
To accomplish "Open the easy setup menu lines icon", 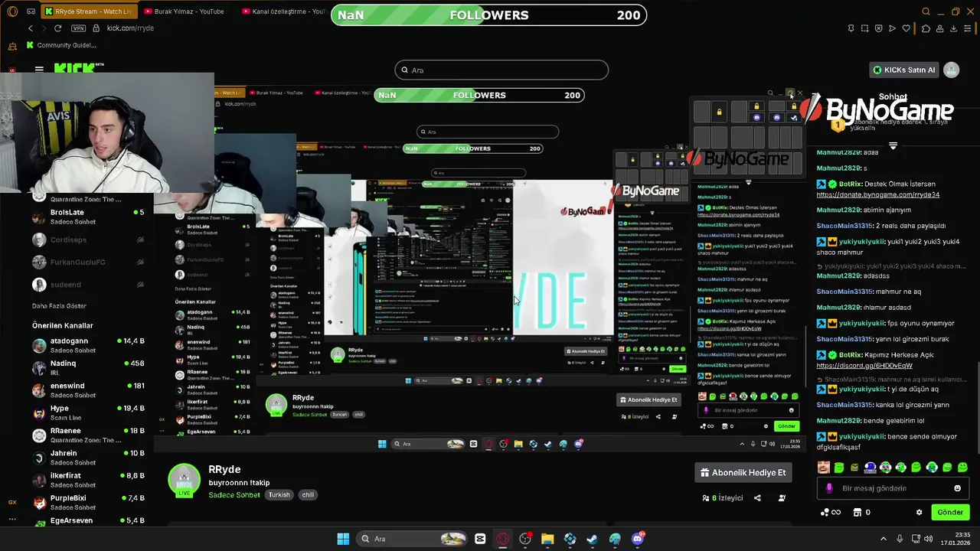I will click(x=968, y=28).
